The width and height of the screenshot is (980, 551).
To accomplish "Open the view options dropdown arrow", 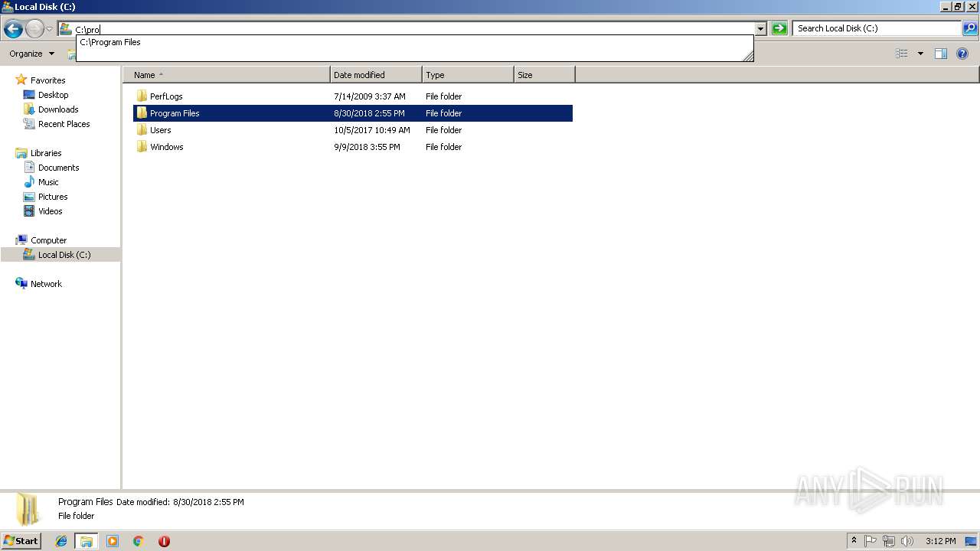I will 920,54.
